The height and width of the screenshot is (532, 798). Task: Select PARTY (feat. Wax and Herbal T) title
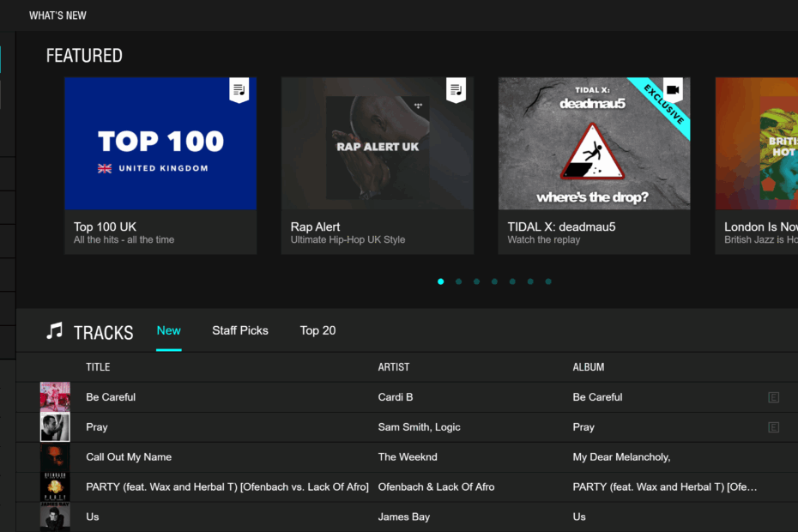(227, 487)
